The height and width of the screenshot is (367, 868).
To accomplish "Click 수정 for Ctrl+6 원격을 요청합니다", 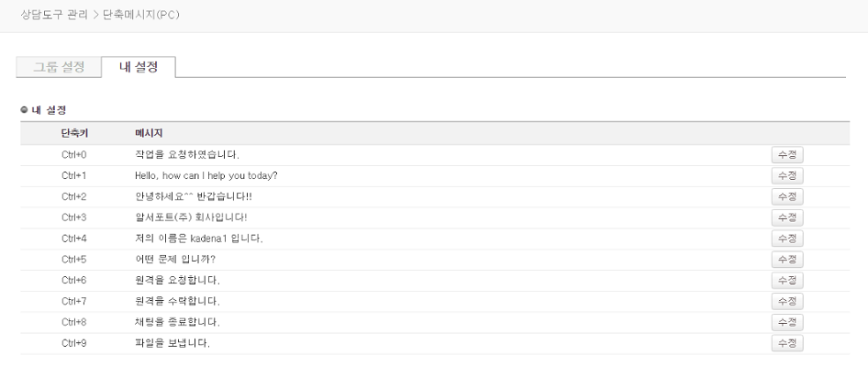I will [787, 280].
